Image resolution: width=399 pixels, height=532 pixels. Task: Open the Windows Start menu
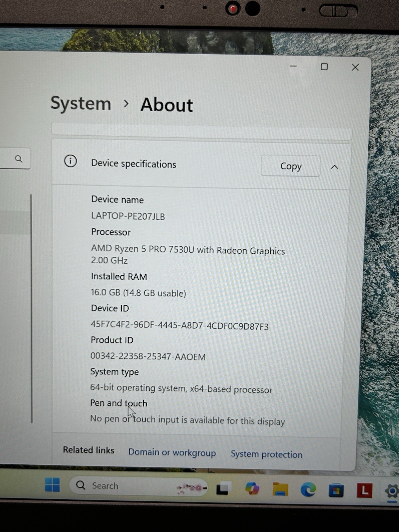coord(53,484)
